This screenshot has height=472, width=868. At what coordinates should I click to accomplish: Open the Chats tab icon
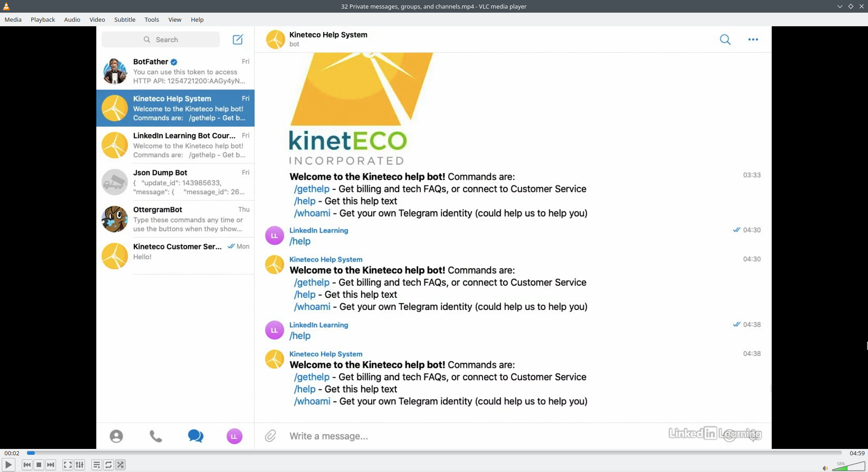click(196, 436)
